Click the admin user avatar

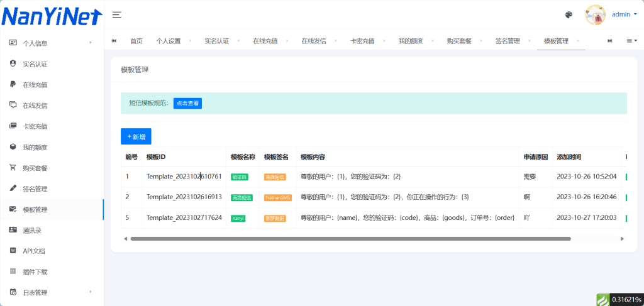[x=595, y=15]
